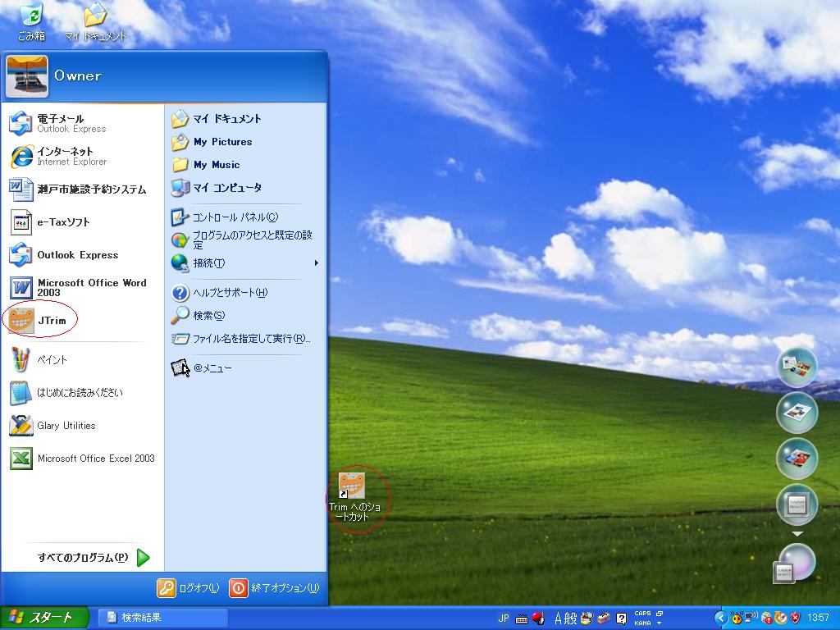Open プログラムのアクセスと既定の設定
This screenshot has height=630, width=840.
click(245, 240)
